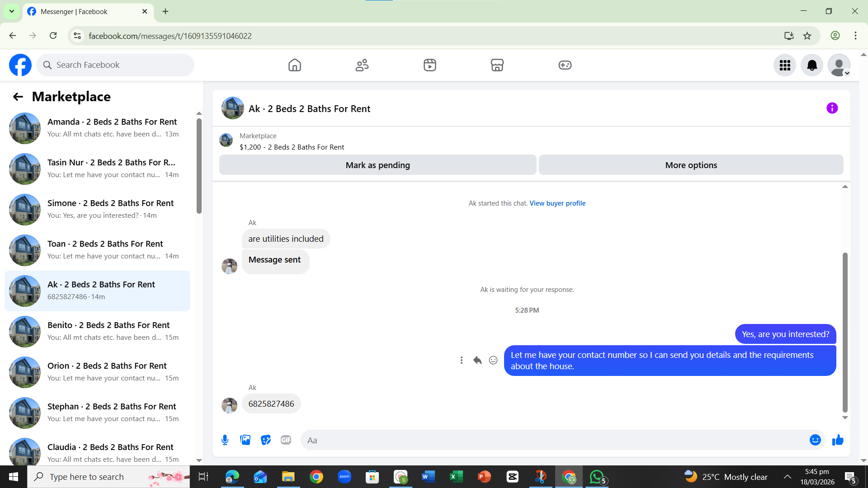Viewport: 868px width, 488px height.
Task: Click the voice clip microphone icon
Action: coord(225,440)
